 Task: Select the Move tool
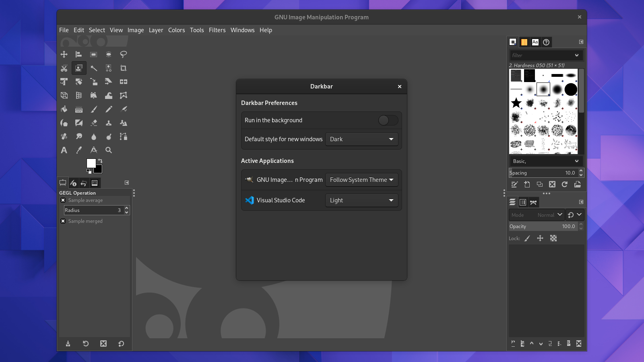pyautogui.click(x=64, y=54)
